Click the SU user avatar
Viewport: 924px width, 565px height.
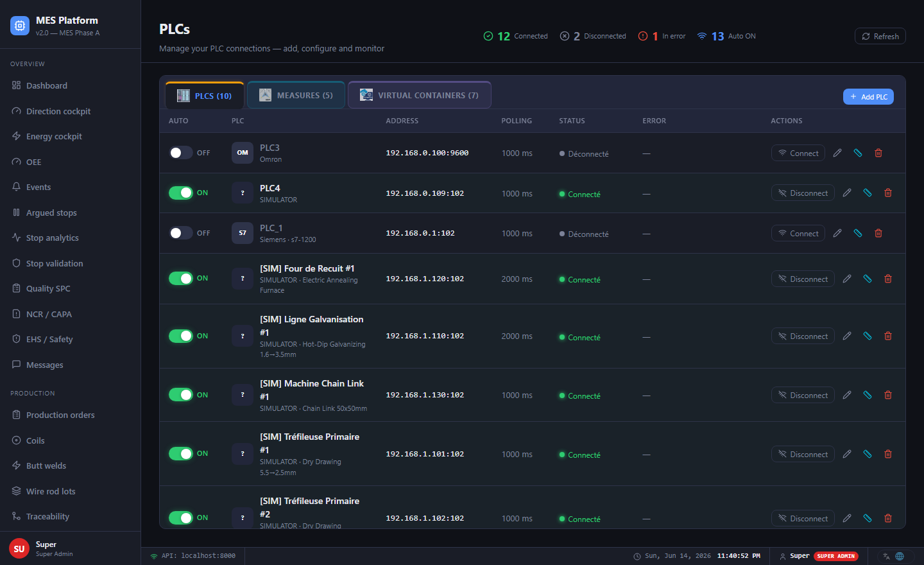[19, 548]
